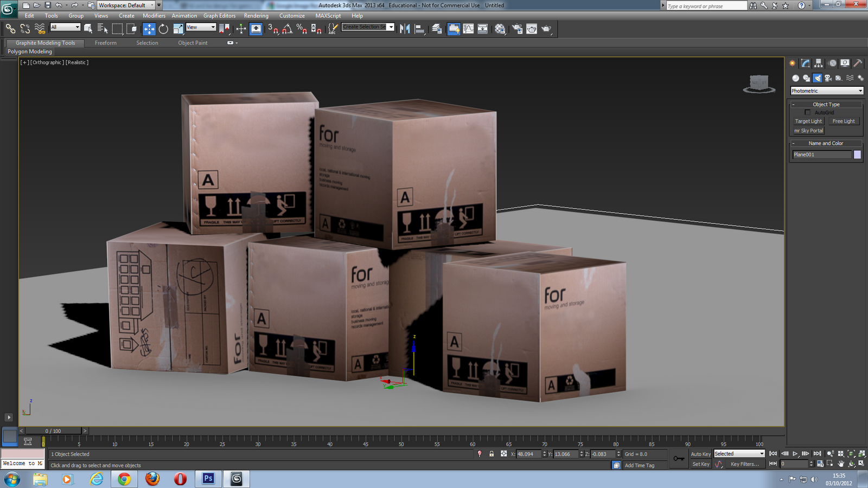868x488 pixels.
Task: Toggle Auto Key animation mode
Action: 700,454
